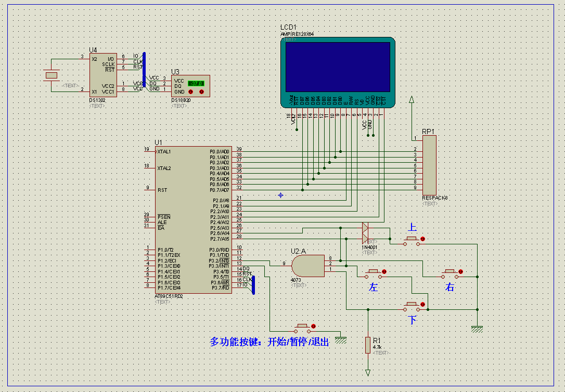Click the U1 reference label
The width and height of the screenshot is (565, 392).
[x=158, y=142]
